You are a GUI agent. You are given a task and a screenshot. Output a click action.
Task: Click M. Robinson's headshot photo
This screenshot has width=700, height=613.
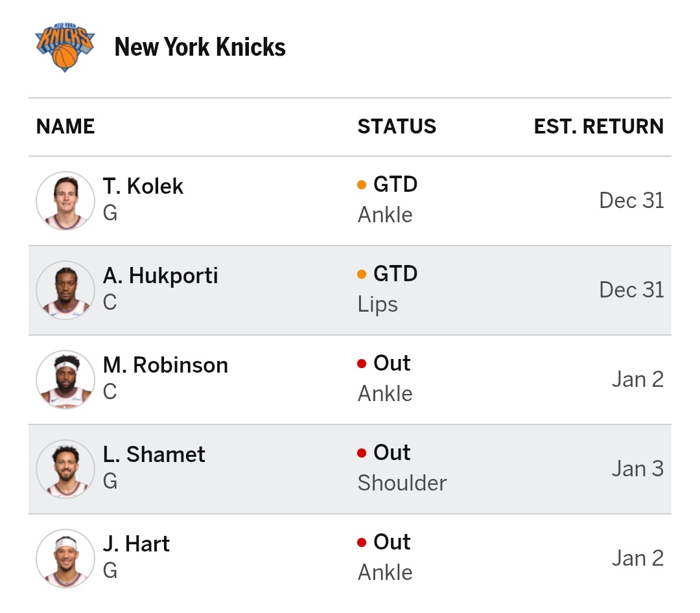(65, 380)
